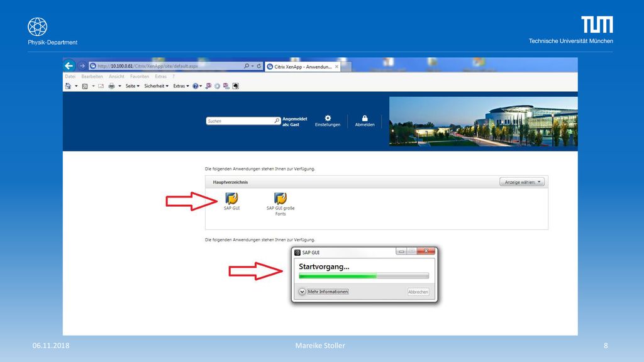Click the last icon in the command bar
Viewport: 644px width, 362px height.
pyautogui.click(x=235, y=86)
